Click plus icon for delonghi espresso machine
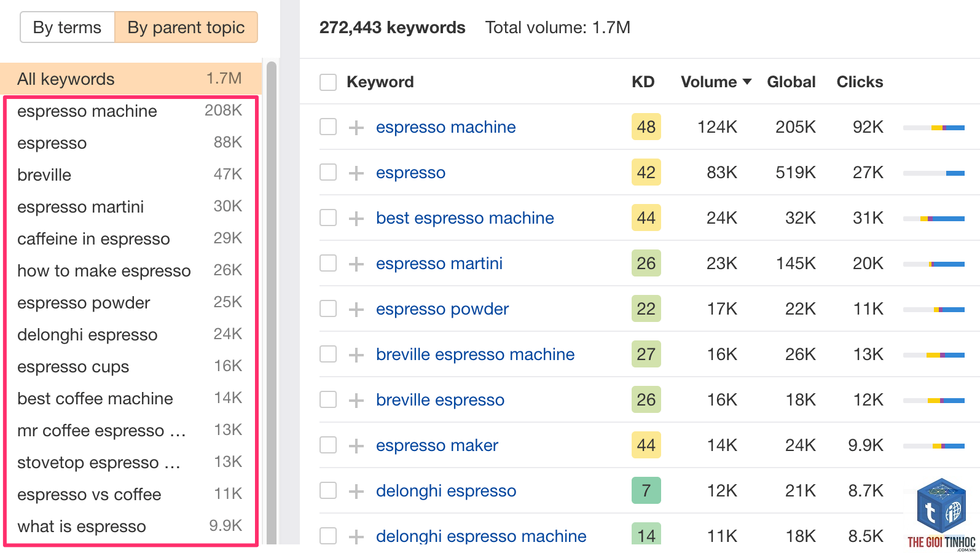 coord(356,536)
